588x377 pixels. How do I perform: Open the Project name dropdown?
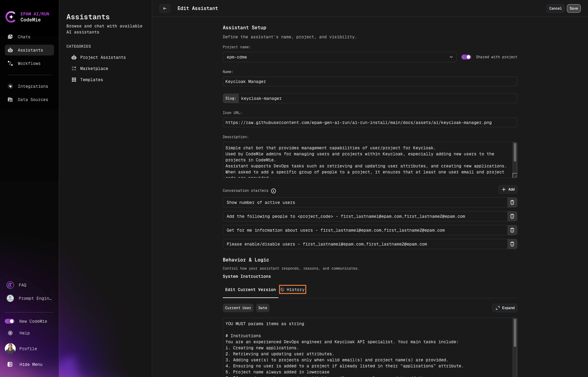point(339,57)
